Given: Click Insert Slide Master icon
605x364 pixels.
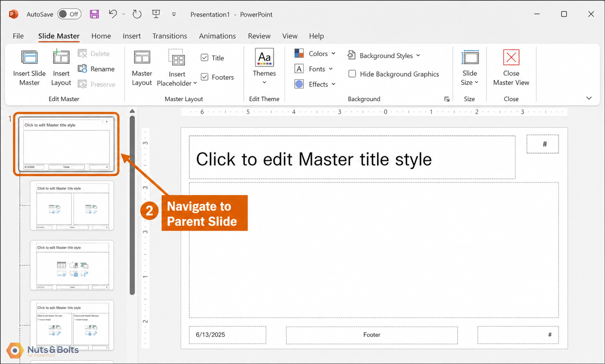Looking at the screenshot, I should click(x=29, y=57).
